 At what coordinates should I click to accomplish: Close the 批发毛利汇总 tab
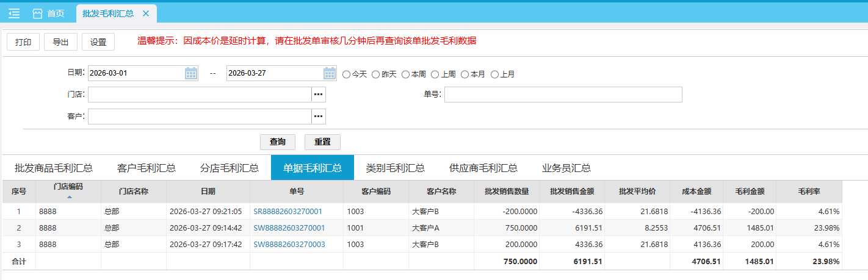[x=145, y=13]
